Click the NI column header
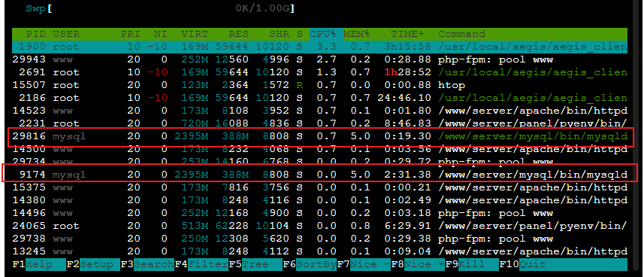 pyautogui.click(x=161, y=34)
